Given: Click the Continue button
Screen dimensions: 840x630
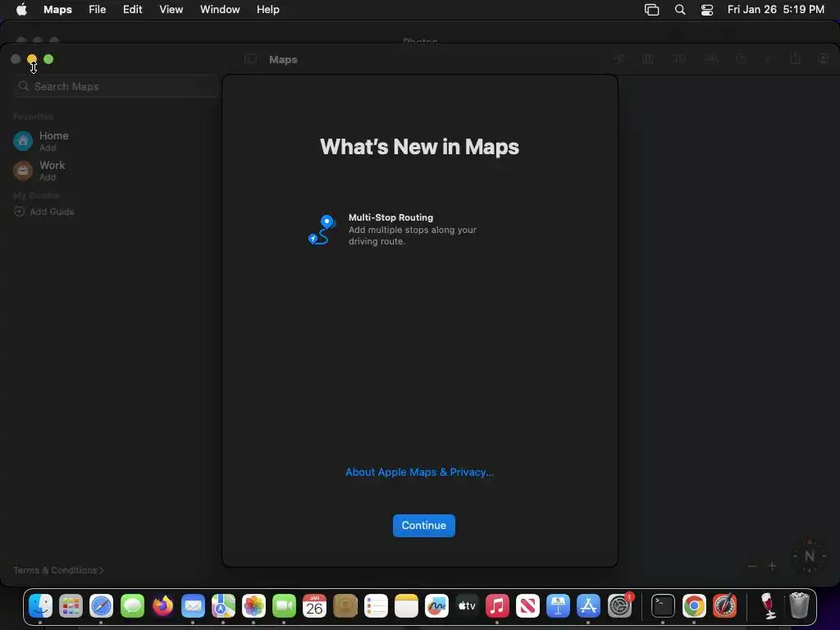Looking at the screenshot, I should pos(424,526).
